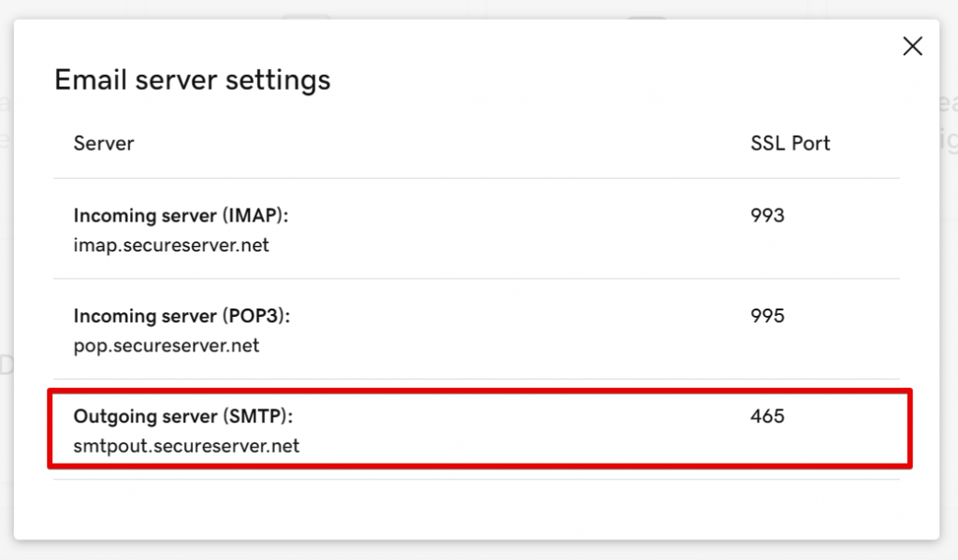The width and height of the screenshot is (958, 560).
Task: Click the SMTP SSL port 465
Action: (x=766, y=417)
